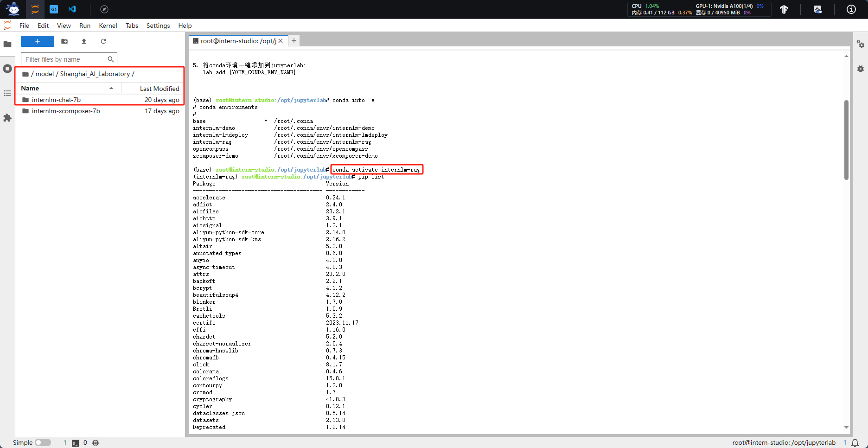The height and width of the screenshot is (448, 868).
Task: Click the search magnifier in filter box
Action: (110, 59)
